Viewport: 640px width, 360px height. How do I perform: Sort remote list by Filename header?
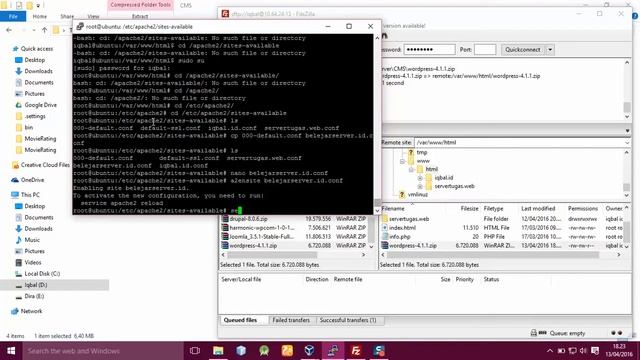click(393, 209)
